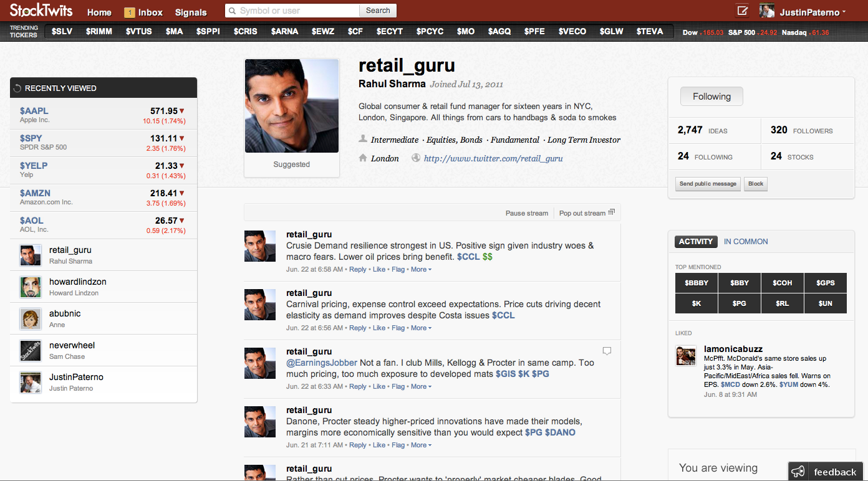
Task: Go to Home in navigation
Action: 99,12
